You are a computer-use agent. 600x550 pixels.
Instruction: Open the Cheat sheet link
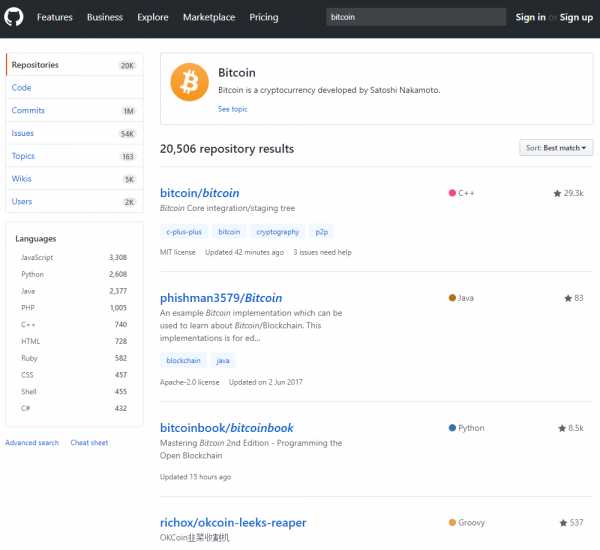pyautogui.click(x=89, y=443)
